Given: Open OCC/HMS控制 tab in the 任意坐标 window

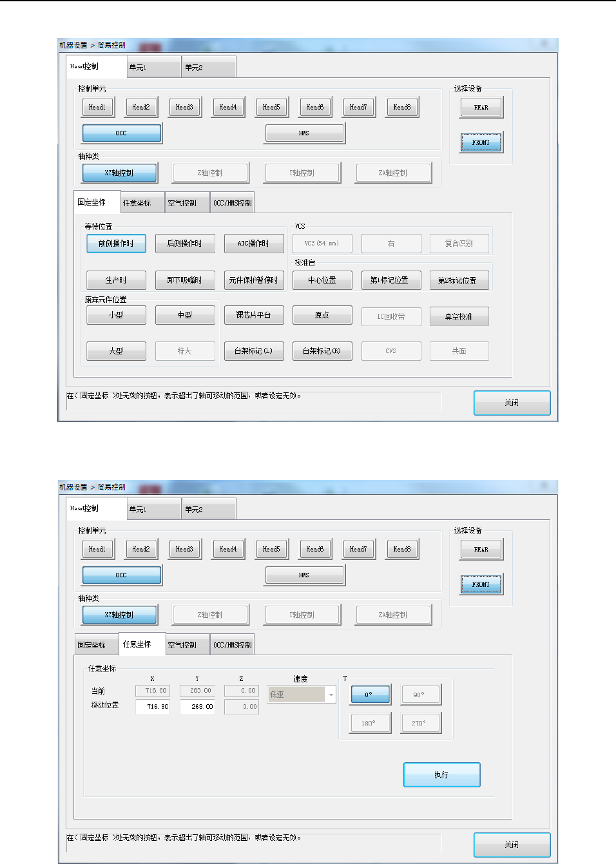Looking at the screenshot, I should (232, 645).
